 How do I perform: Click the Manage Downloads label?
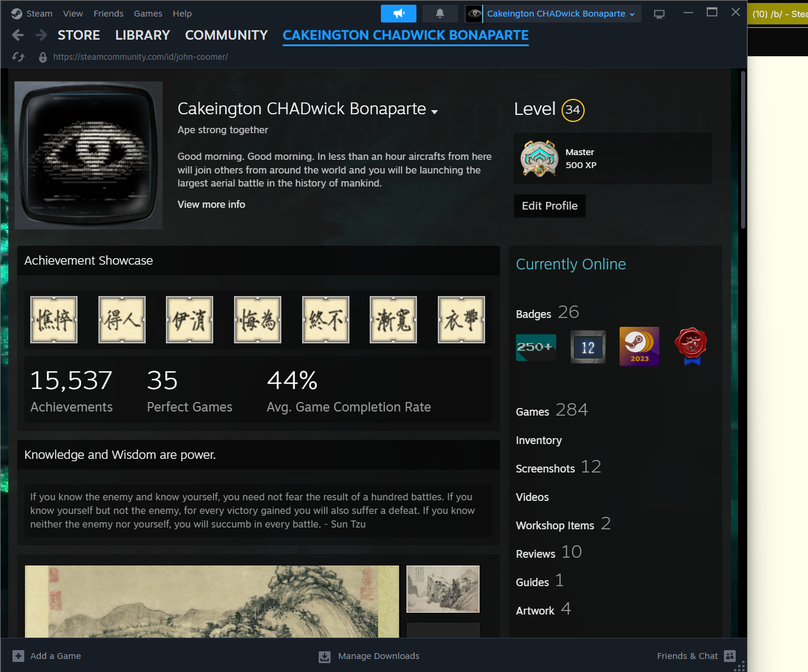(379, 656)
